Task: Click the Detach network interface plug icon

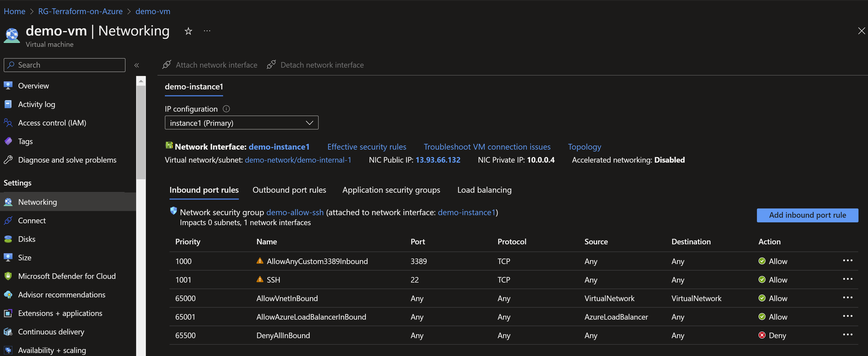Action: [271, 65]
